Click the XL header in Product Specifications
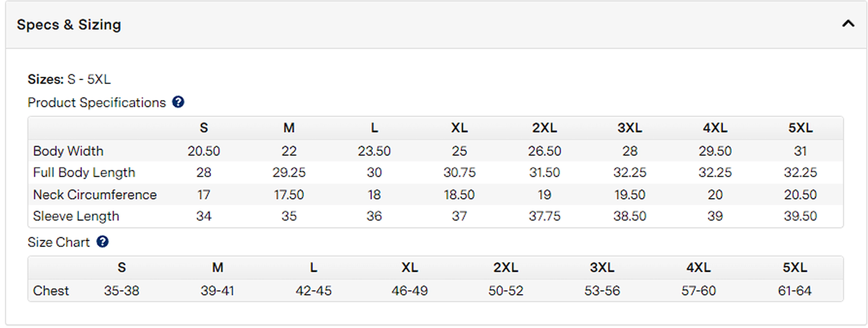The width and height of the screenshot is (868, 328). (x=459, y=128)
